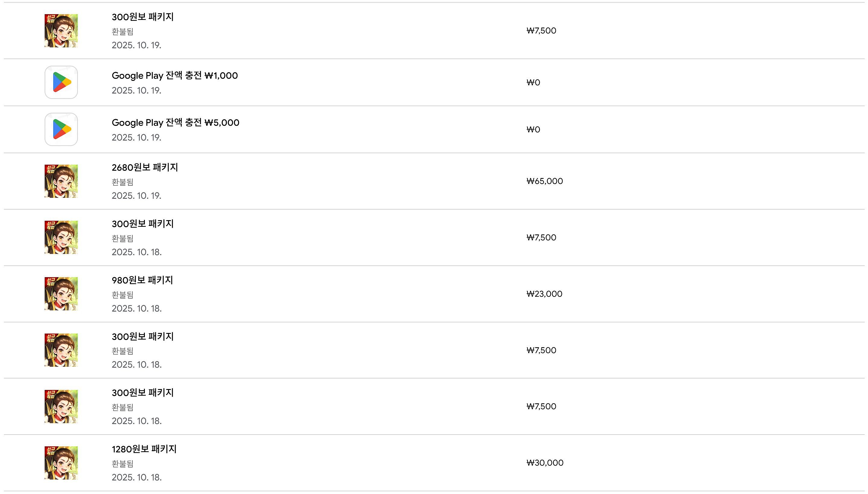
Task: Click the ₩65,000 price amount
Action: point(544,181)
